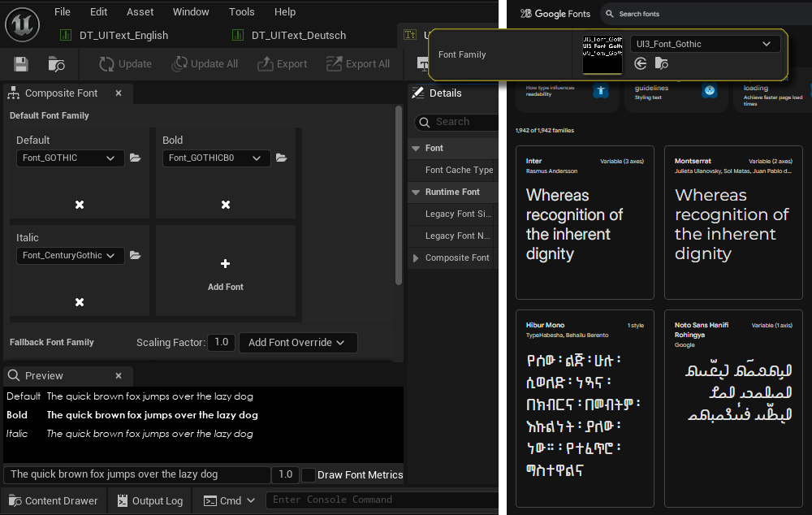Open the Hibur Mono font card

(585, 409)
